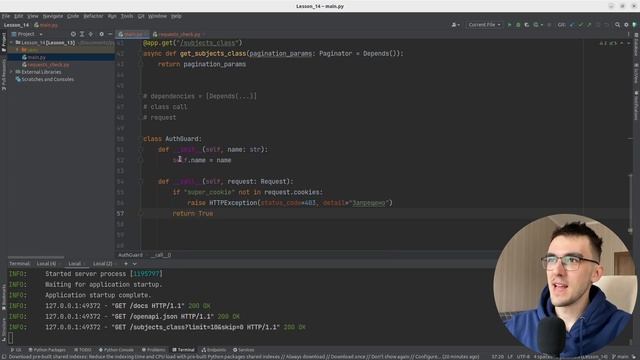The height and width of the screenshot is (360, 640).
Task: Open IDE settings gear in top toolbar
Action: click(626, 25)
